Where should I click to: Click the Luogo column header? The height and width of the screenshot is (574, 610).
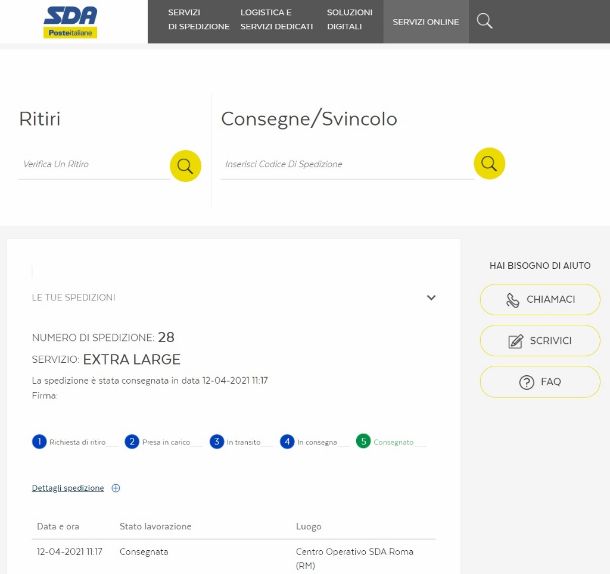(309, 527)
